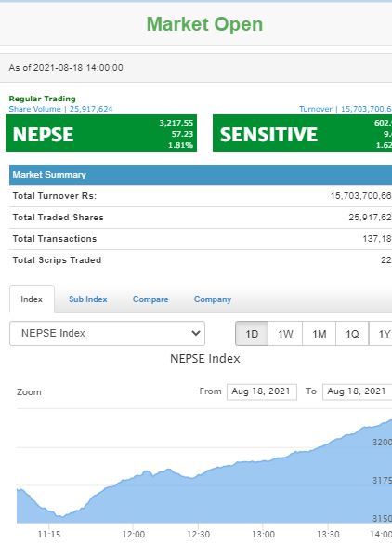The height and width of the screenshot is (544, 392).
Task: Select the 1W chart range button
Action: (x=285, y=334)
